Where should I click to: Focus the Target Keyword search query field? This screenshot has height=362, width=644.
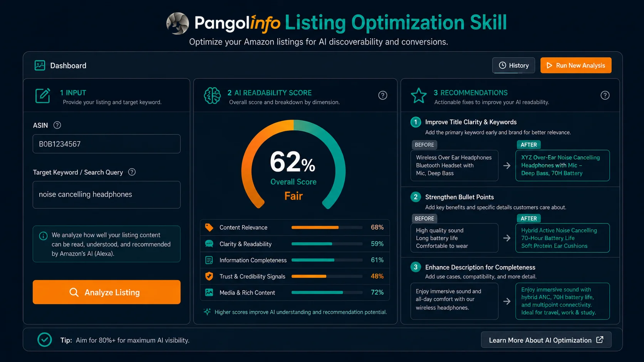(107, 195)
